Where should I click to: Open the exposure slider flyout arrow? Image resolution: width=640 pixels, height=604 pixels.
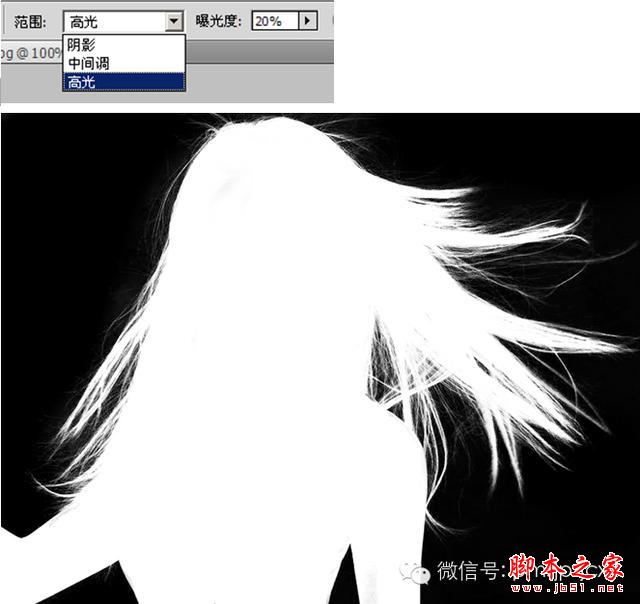pos(308,21)
